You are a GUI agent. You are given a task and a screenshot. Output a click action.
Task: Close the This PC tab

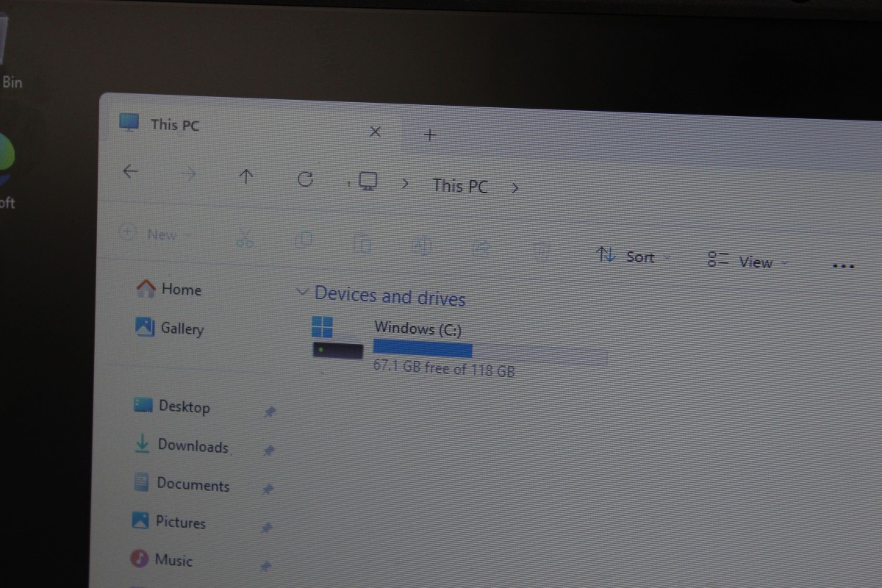pos(375,132)
